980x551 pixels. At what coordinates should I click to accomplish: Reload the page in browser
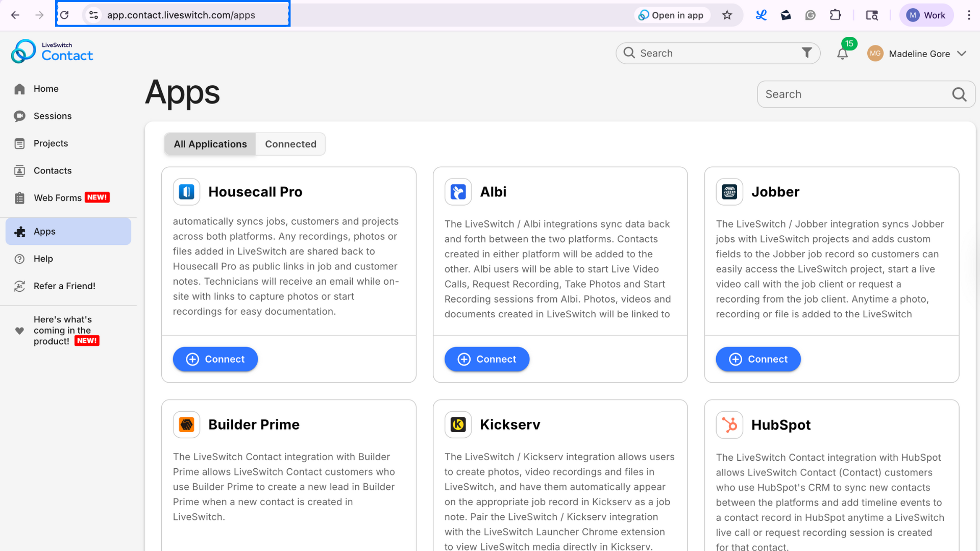pos(64,15)
